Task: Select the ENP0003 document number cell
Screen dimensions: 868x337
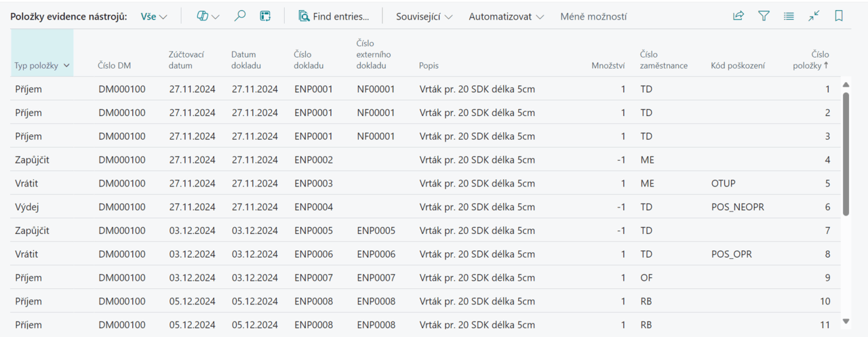Action: [x=313, y=183]
